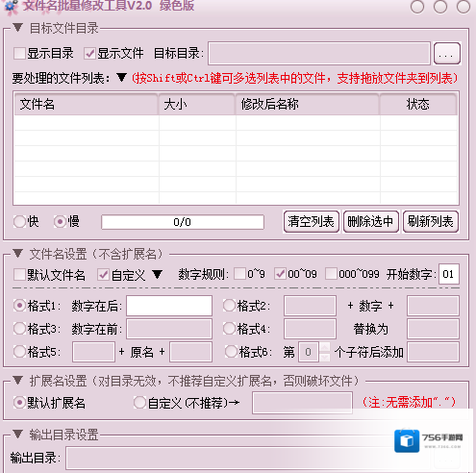476x473 pixels.
Task: Select the 000~099 number rule checkbox
Action: pos(331,274)
